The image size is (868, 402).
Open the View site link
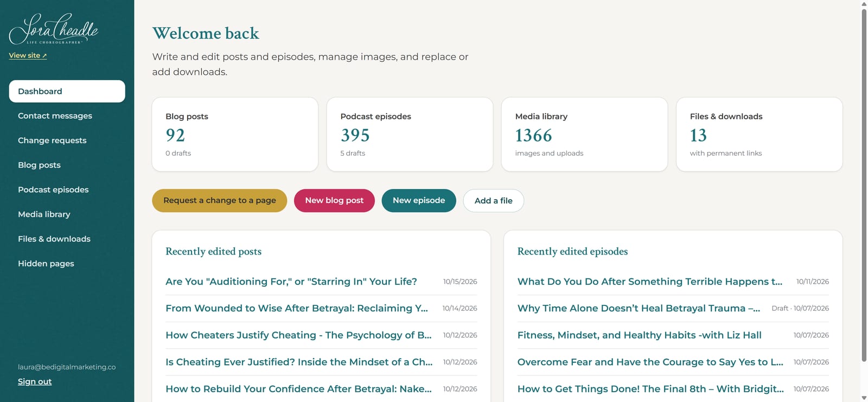coord(28,55)
